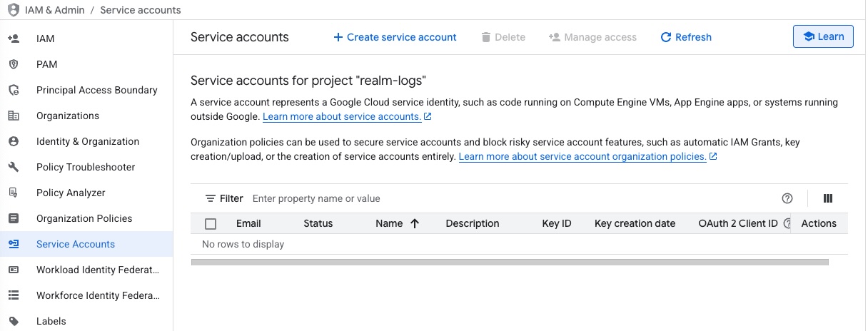Click the Filter lines icon
This screenshot has height=331, width=868.
211,198
